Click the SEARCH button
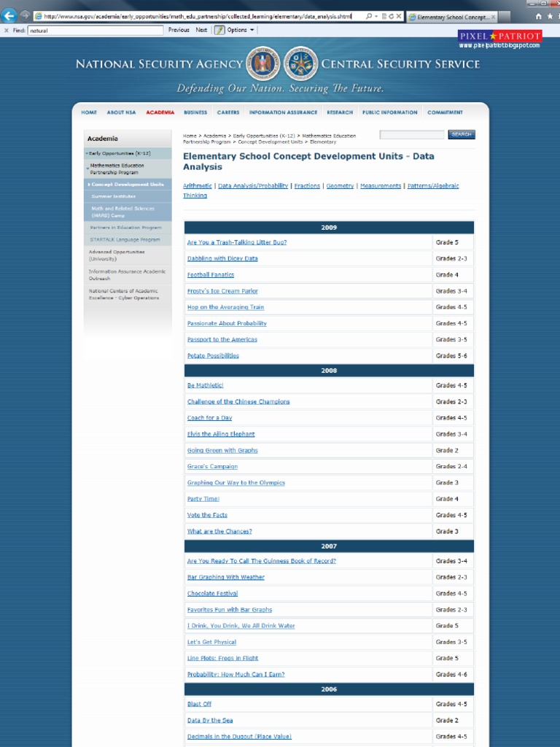 tap(462, 135)
